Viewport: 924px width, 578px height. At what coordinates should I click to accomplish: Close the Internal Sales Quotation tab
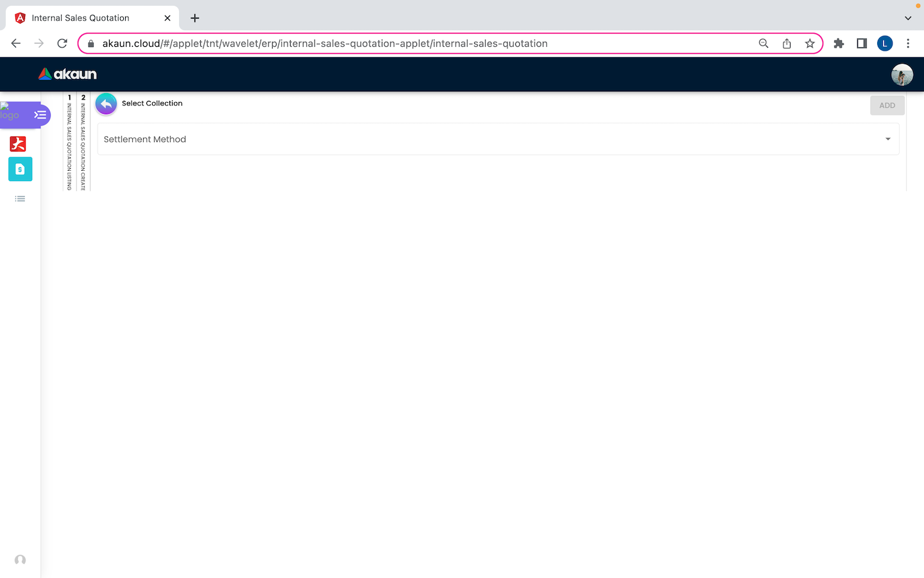pyautogui.click(x=167, y=18)
